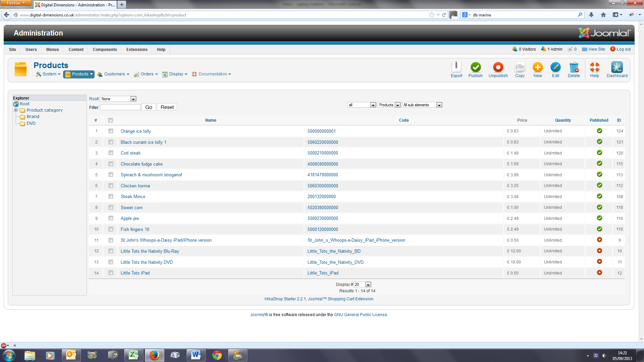644x362 pixels.
Task: Select the Little Tots iPad checkbox
Action: point(111,273)
